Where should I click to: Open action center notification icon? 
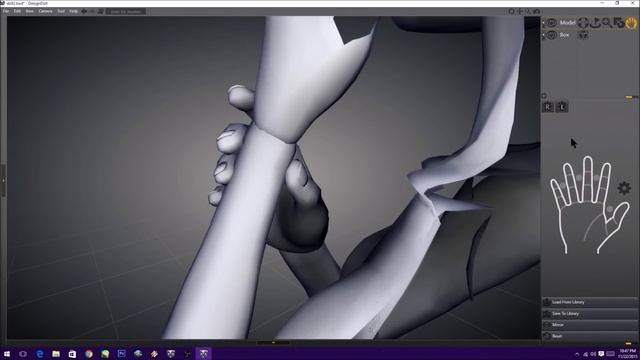[x=601, y=354]
